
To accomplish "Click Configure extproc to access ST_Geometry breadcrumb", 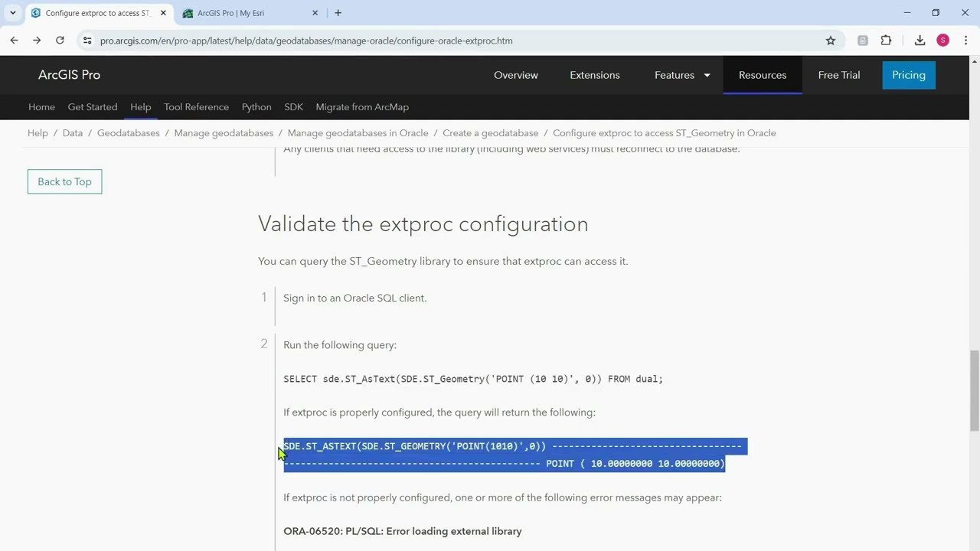I will click(x=665, y=133).
